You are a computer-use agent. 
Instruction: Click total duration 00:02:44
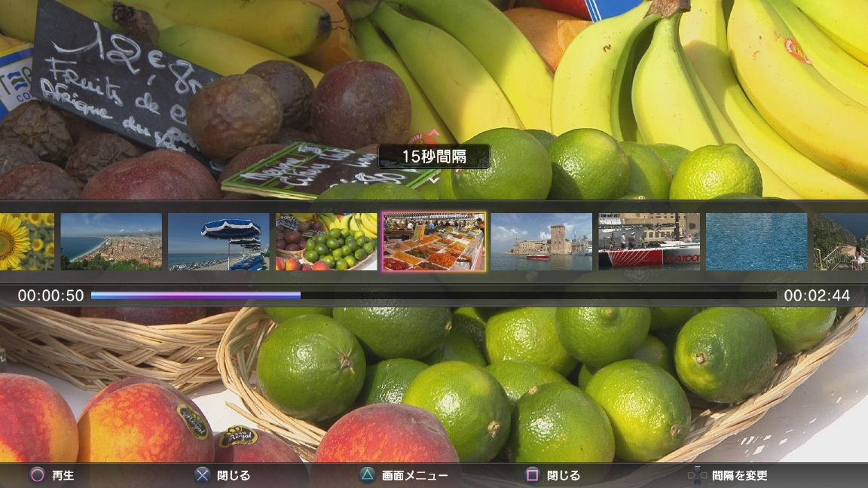[x=817, y=295]
